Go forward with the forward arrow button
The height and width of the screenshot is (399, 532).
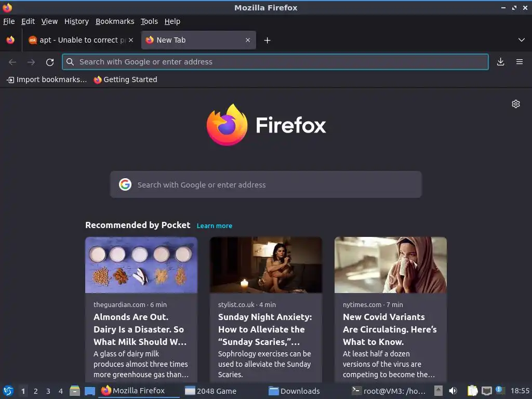(31, 62)
